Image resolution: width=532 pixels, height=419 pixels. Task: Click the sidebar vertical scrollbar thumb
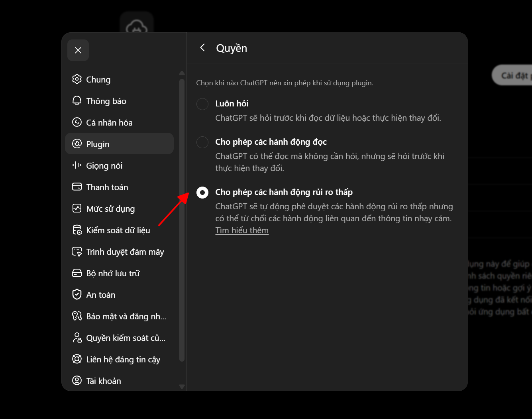182,220
